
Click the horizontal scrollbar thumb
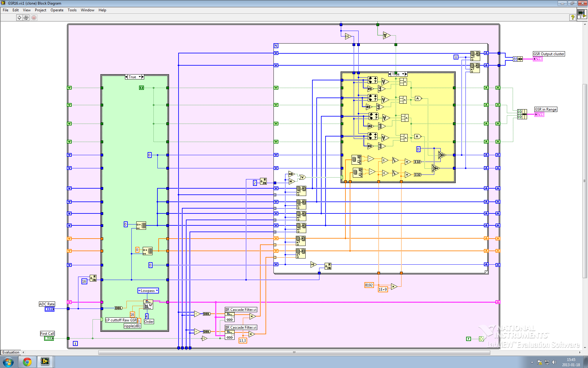click(x=294, y=352)
